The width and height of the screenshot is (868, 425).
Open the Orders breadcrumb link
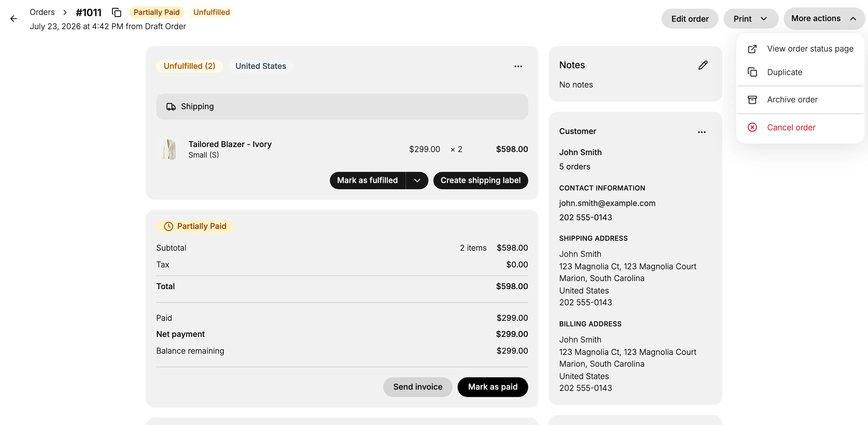tap(42, 12)
